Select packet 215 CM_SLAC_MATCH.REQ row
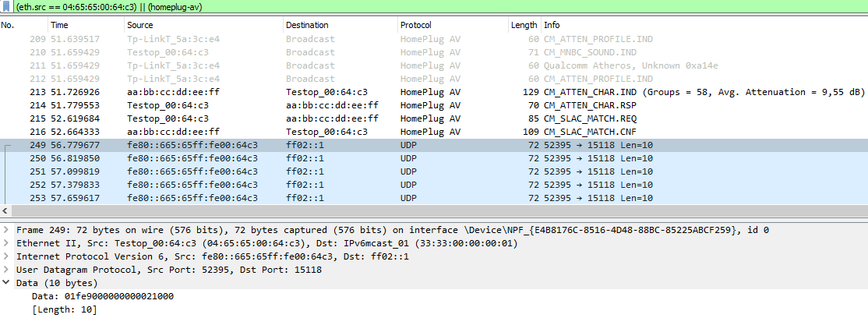The image size is (868, 318). coord(434,118)
